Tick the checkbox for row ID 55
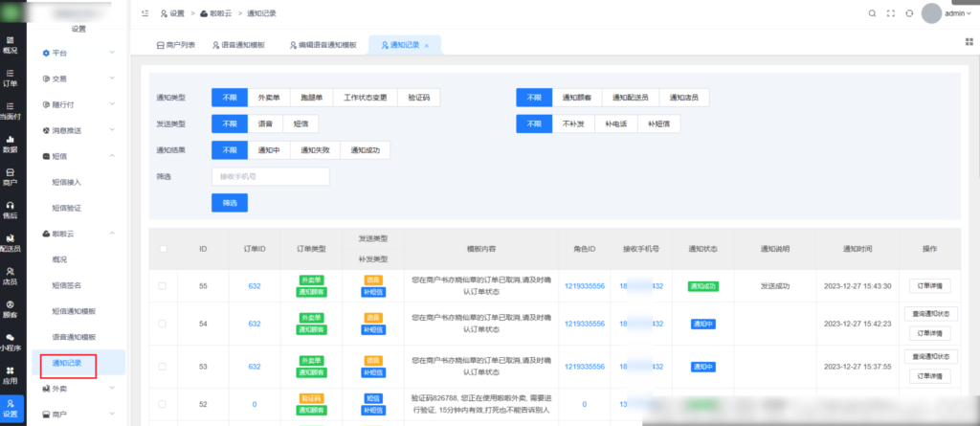980x426 pixels. 163,286
